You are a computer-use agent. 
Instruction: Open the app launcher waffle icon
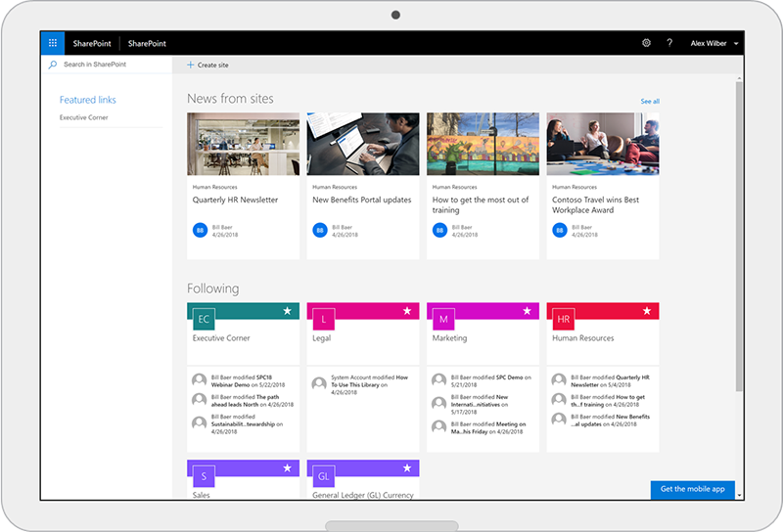point(53,43)
